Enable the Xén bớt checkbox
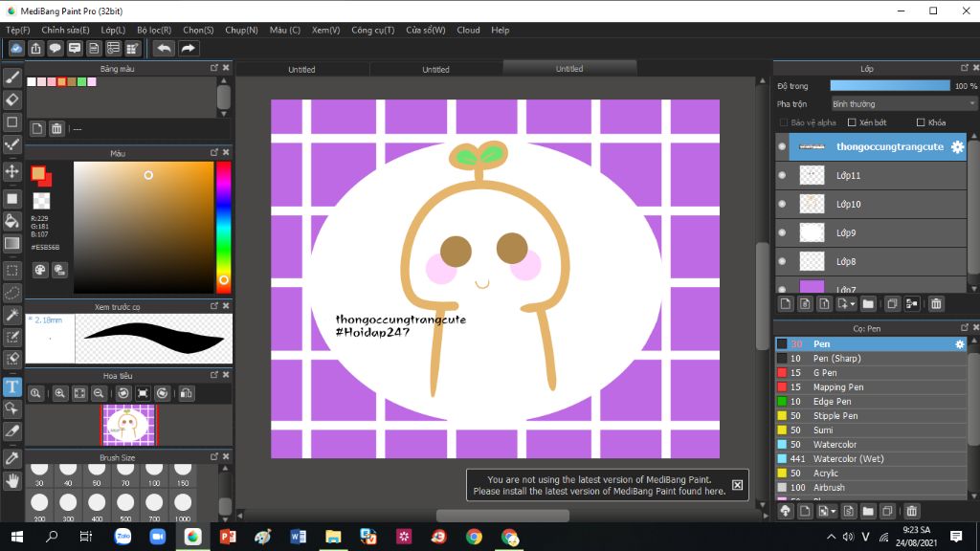This screenshot has width=980, height=551. (x=851, y=122)
